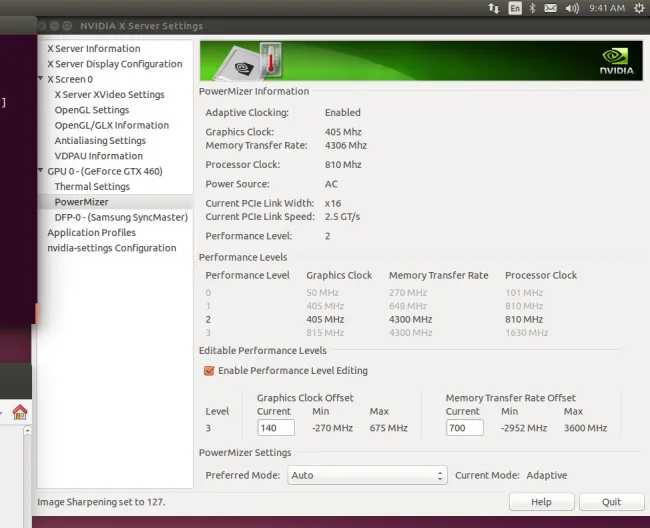Image resolution: width=650 pixels, height=528 pixels.
Task: Click the 1630 MHz processor clock value
Action: click(527, 332)
